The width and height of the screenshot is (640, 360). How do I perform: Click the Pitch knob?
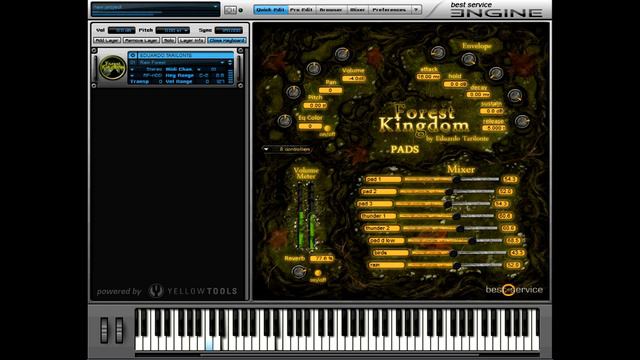click(293, 92)
